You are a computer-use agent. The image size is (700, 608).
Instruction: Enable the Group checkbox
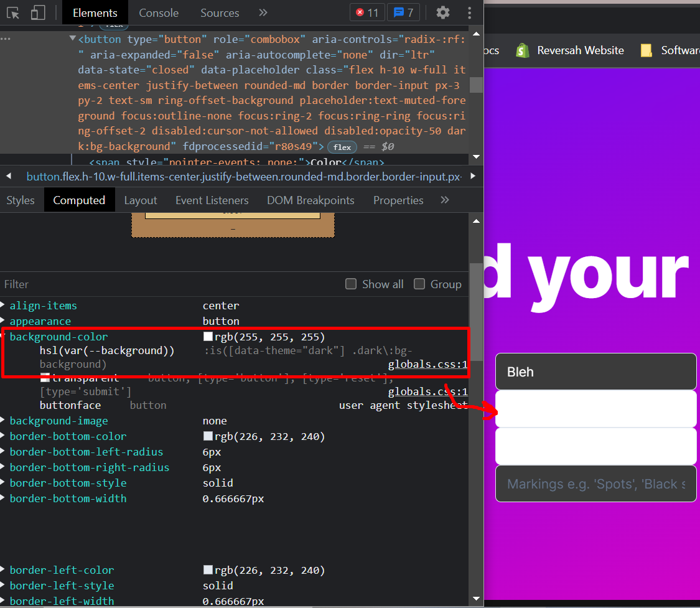419,284
